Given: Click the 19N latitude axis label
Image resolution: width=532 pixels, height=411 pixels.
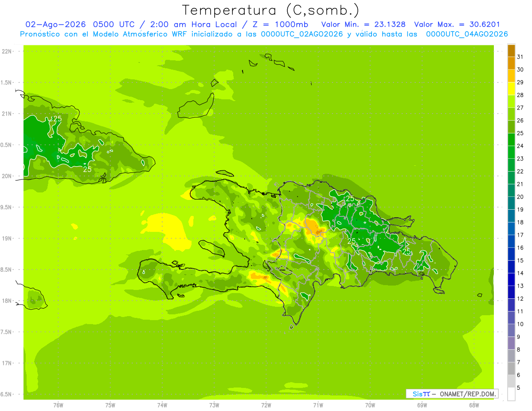Looking at the screenshot, I should click(x=7, y=239).
